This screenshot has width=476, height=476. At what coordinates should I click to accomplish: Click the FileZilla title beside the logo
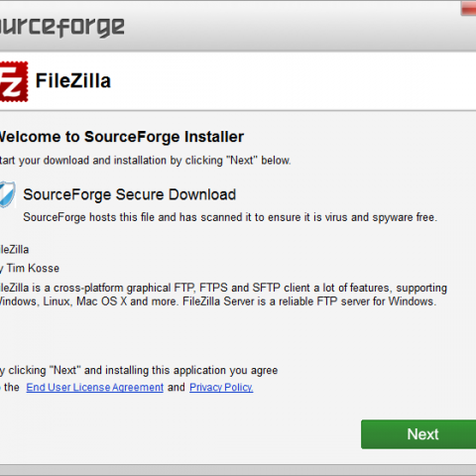click(73, 81)
